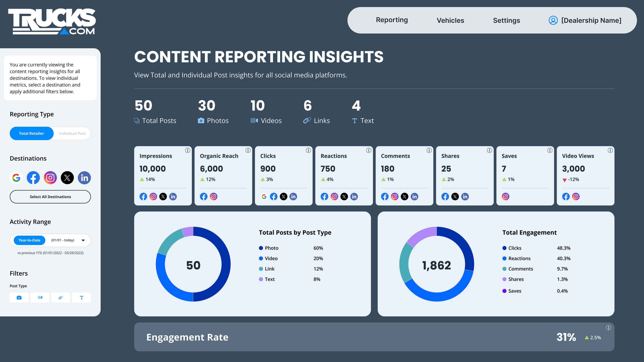Open info icon on Engagement Rate bar
644x362 pixels.
(608, 327)
